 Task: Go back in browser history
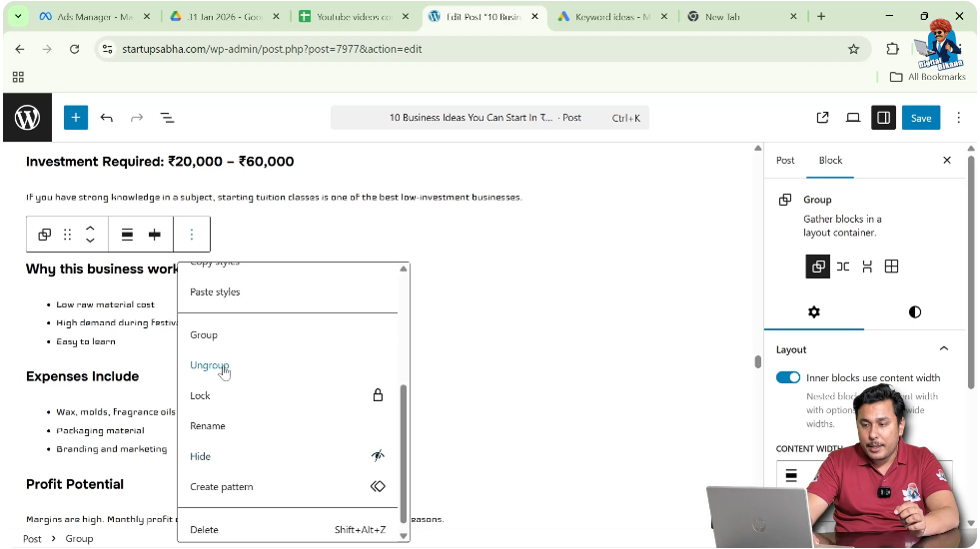[20, 49]
